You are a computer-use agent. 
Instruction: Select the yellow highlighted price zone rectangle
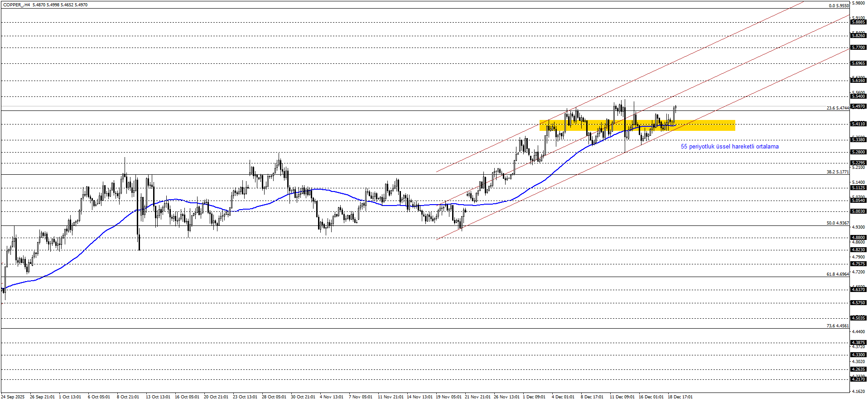[x=707, y=125]
